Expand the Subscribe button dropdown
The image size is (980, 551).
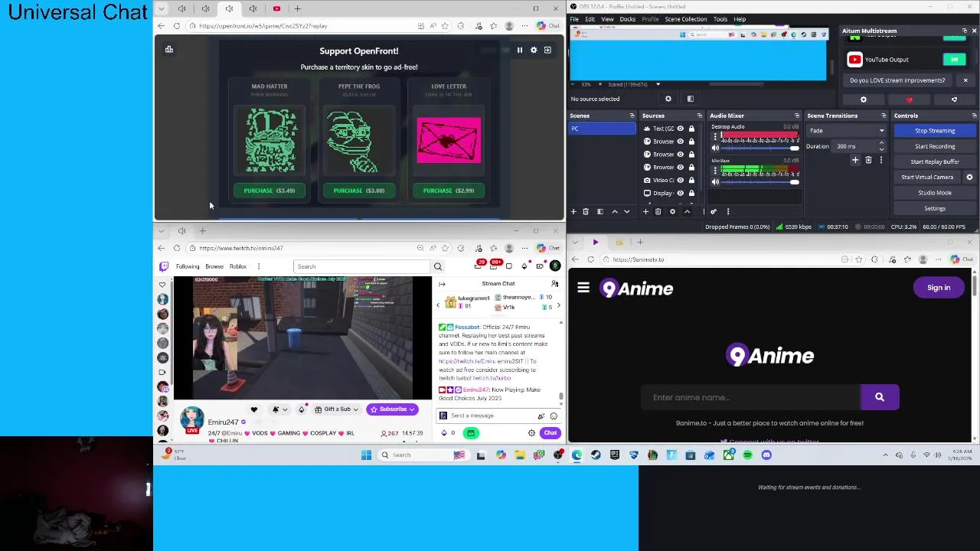(411, 409)
